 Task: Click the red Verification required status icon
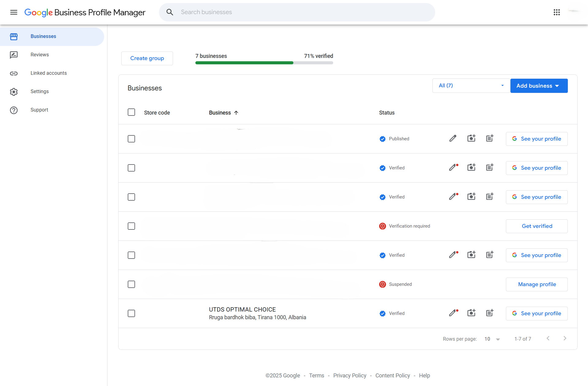383,226
